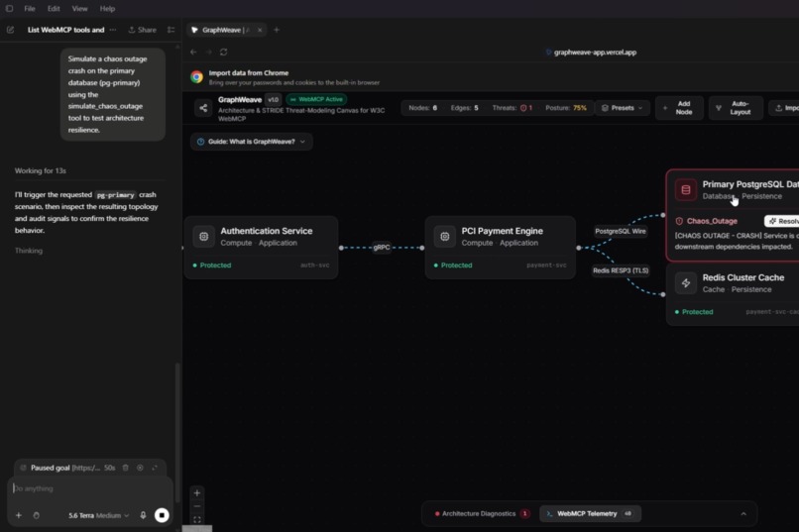This screenshot has height=532, width=799.
Task: Click the Redis Cluster Cache lightning icon
Action: (686, 283)
